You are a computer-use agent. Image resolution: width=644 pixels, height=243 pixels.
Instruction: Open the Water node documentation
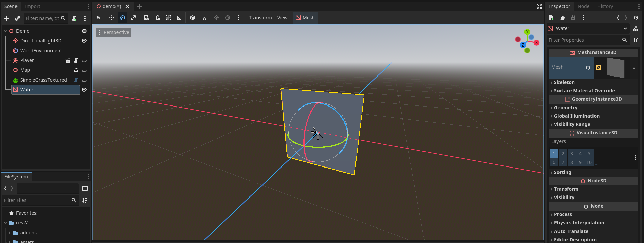click(x=635, y=29)
